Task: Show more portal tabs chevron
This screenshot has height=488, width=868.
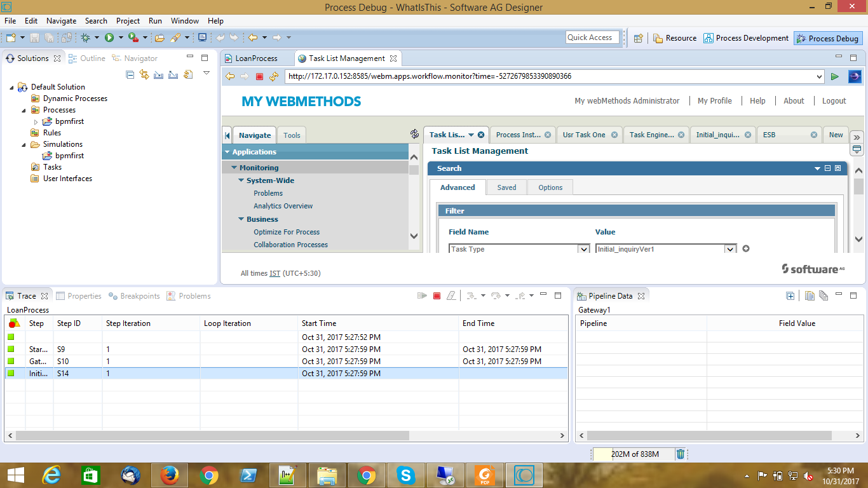Action: point(857,137)
